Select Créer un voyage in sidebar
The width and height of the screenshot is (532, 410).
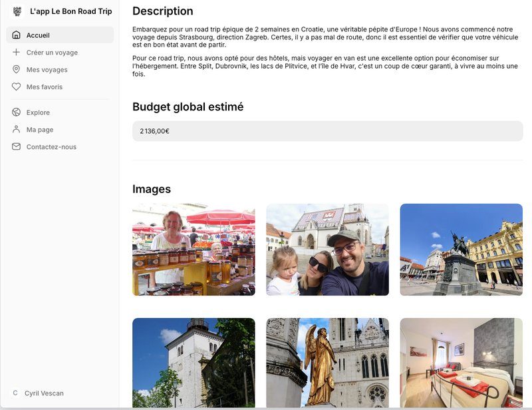[60, 53]
